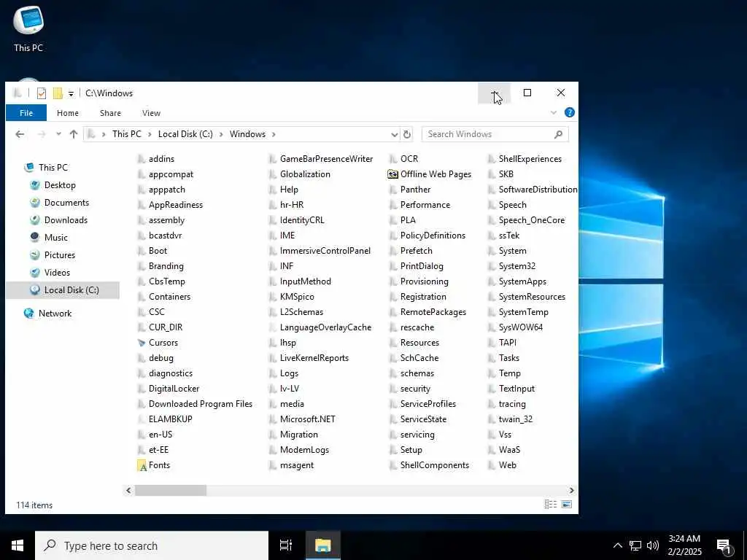Click Windows in the address breadcrumb
The width and height of the screenshot is (747, 560).
tap(247, 134)
